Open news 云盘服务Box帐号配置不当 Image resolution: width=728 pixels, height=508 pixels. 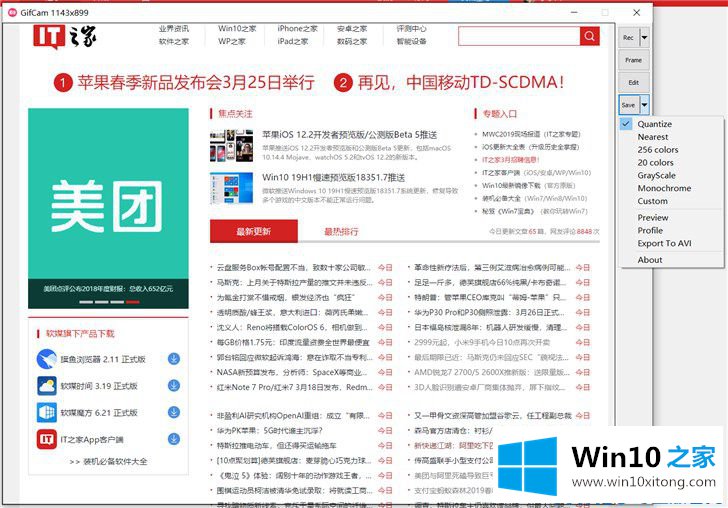(294, 267)
